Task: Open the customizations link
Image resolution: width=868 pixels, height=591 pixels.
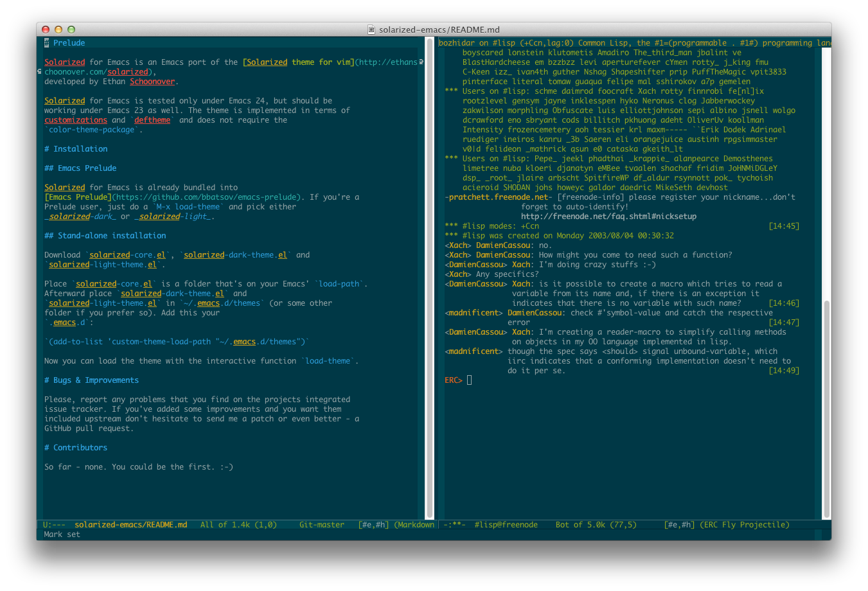Action: click(76, 119)
